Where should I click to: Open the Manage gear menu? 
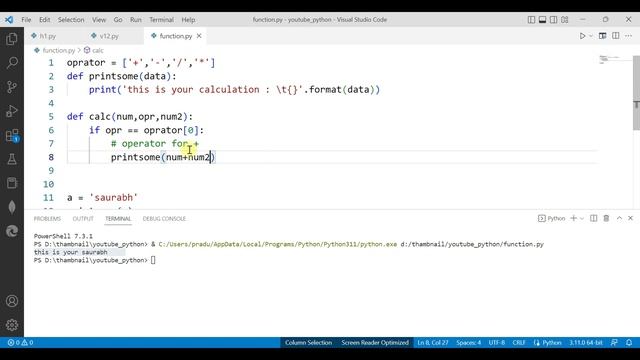point(12,325)
